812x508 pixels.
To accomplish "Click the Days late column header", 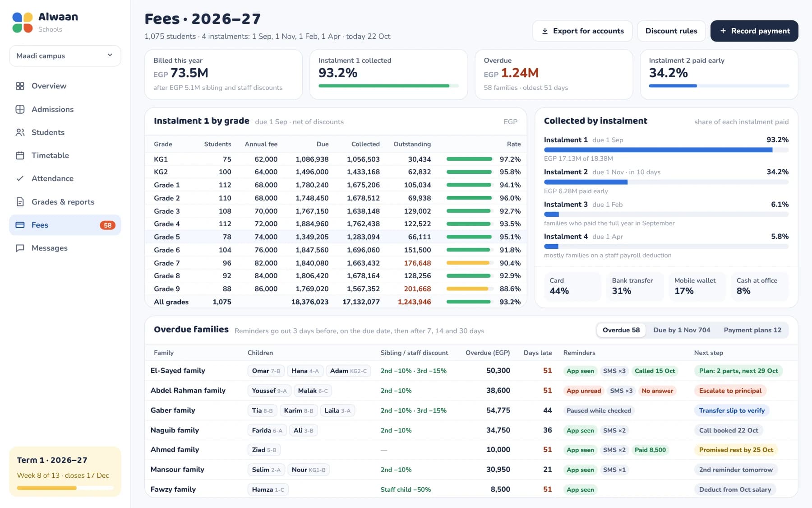I will [x=538, y=353].
